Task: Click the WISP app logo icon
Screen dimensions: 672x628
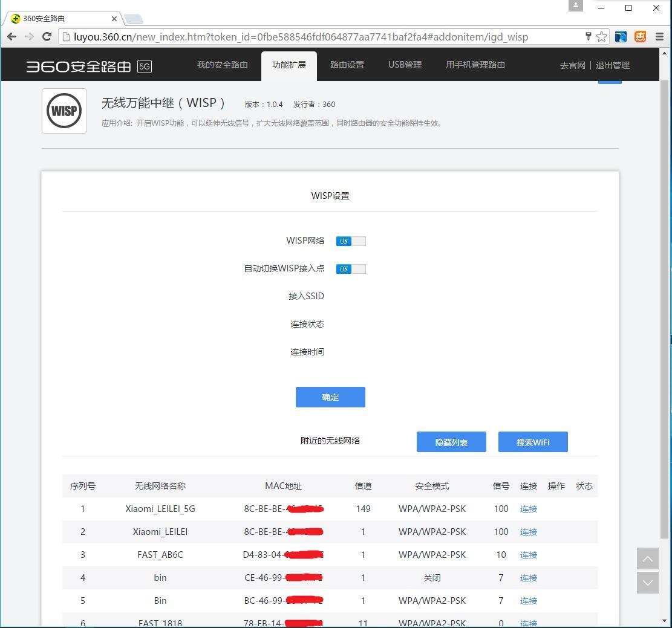Action: pos(64,111)
